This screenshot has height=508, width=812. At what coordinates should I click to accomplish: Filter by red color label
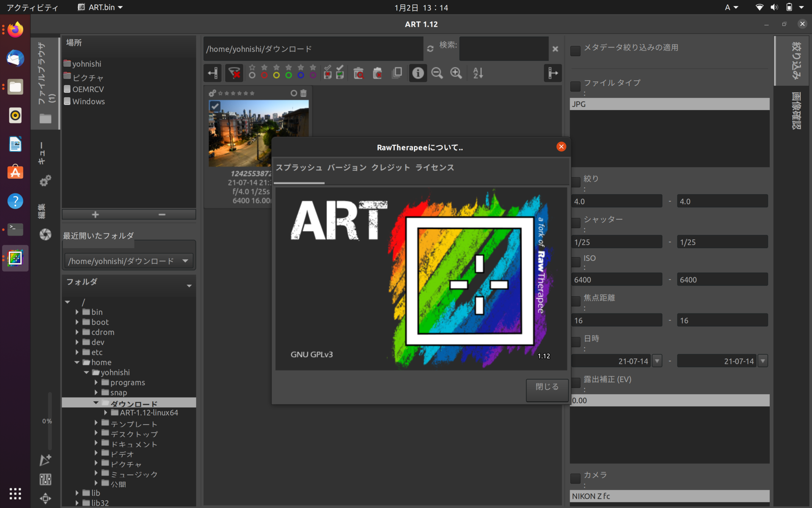tap(264, 75)
